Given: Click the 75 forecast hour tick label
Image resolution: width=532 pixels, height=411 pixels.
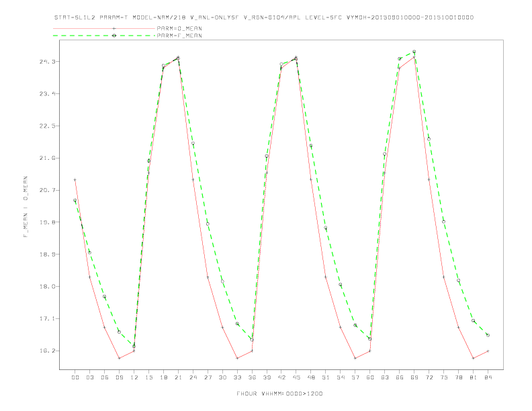Looking at the screenshot, I should pyautogui.click(x=443, y=377).
